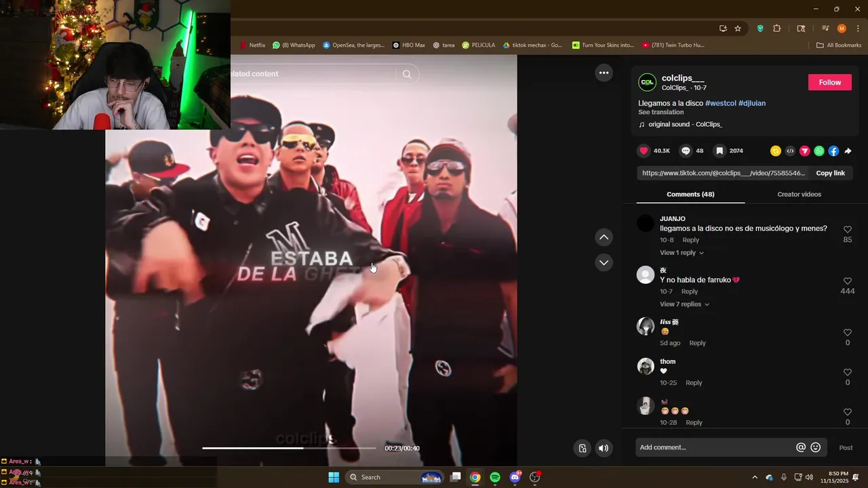868x488 pixels.
Task: Mute the video using the speaker icon
Action: coord(604,448)
